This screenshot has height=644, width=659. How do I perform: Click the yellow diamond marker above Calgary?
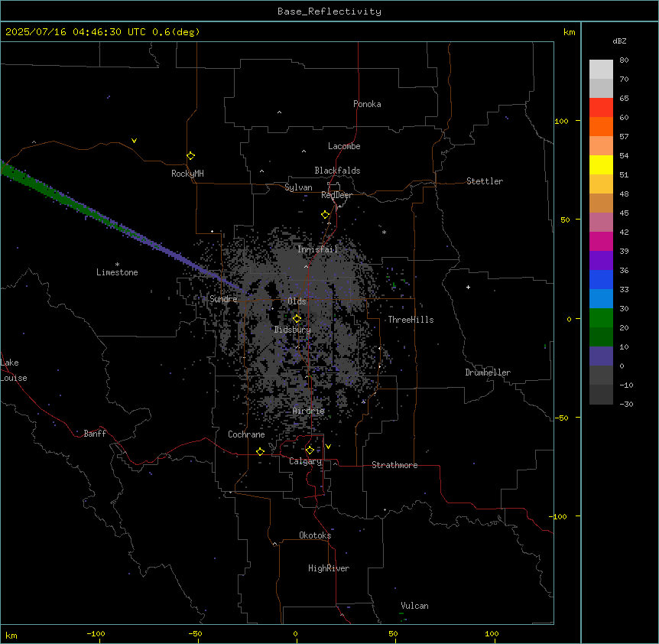tap(310, 450)
